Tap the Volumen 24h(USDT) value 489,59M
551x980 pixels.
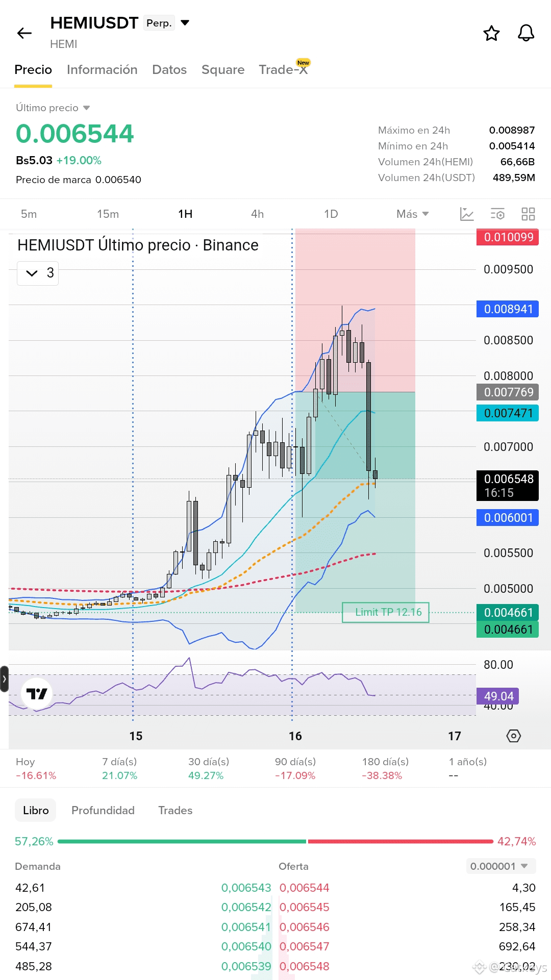[x=514, y=178]
